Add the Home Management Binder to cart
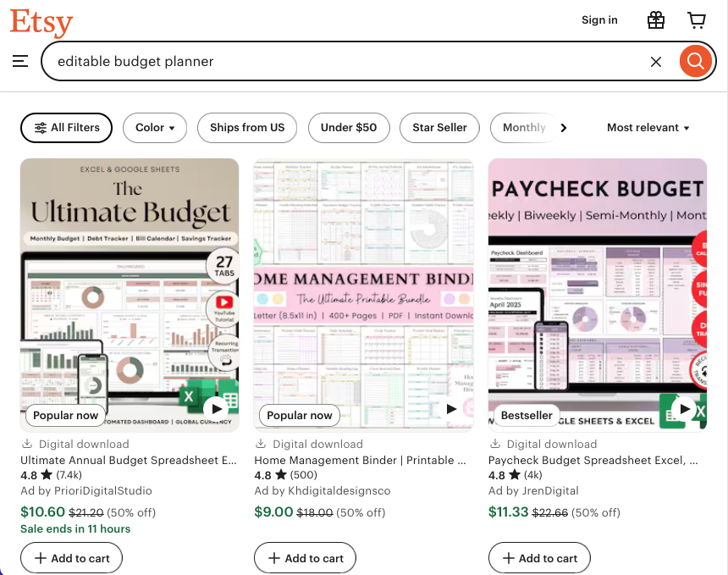The width and height of the screenshot is (728, 575). pyautogui.click(x=305, y=557)
